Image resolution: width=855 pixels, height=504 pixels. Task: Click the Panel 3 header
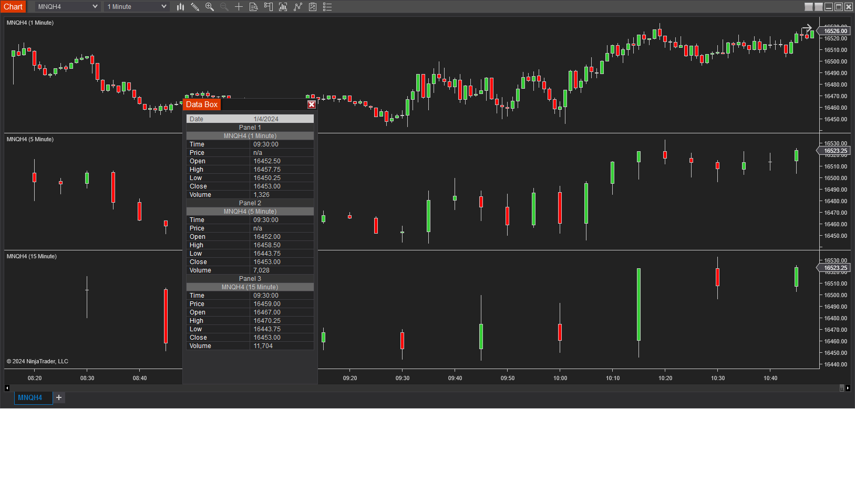pyautogui.click(x=250, y=279)
